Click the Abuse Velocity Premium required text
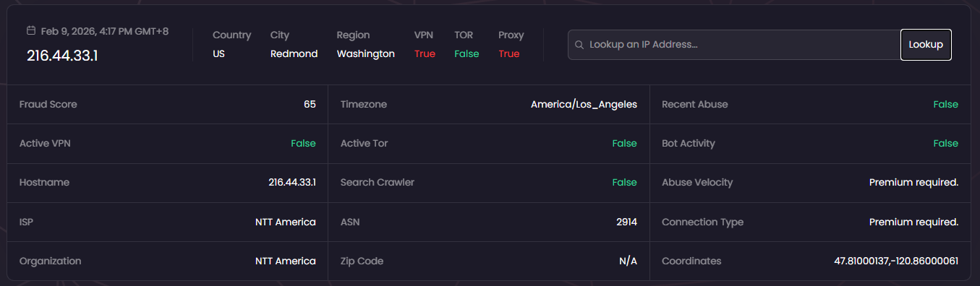The width and height of the screenshot is (980, 286). (913, 182)
